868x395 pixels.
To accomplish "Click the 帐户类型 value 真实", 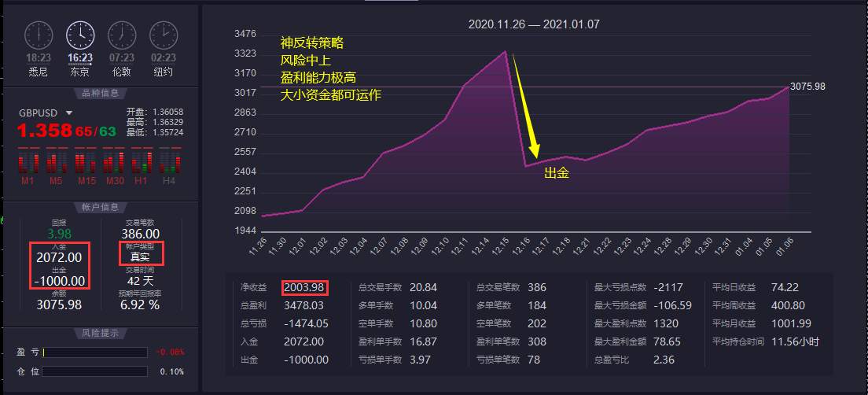I will coord(141,257).
